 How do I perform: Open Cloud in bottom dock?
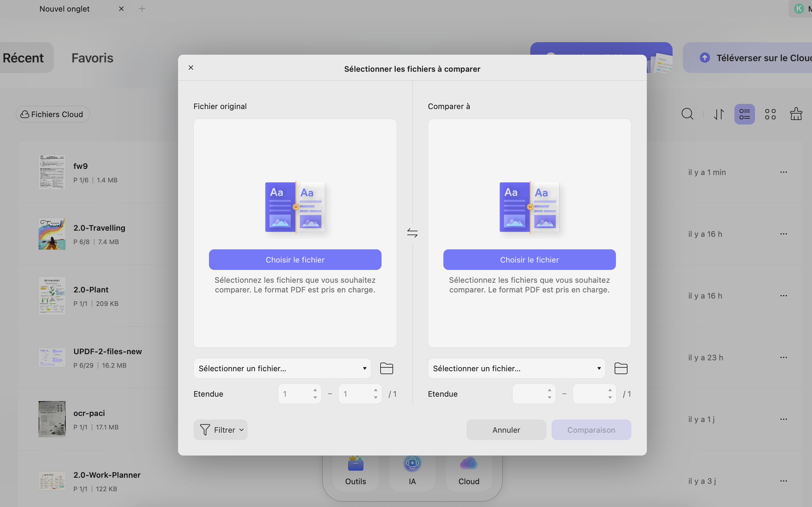tap(469, 473)
